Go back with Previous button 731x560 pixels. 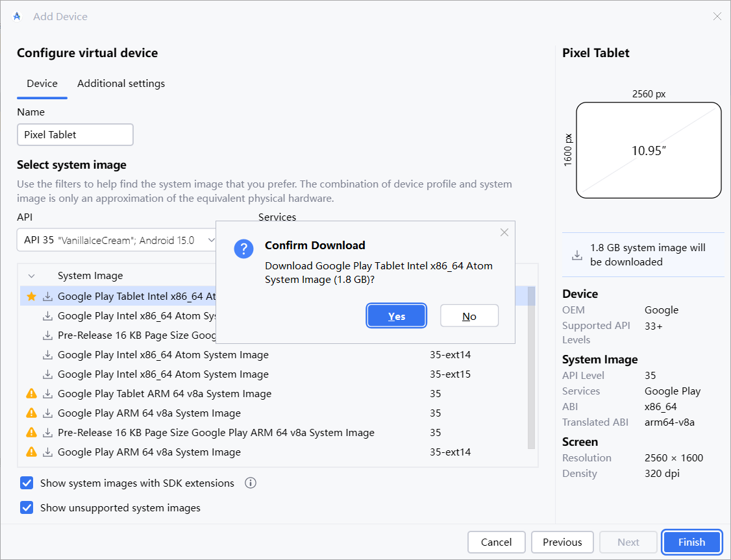(x=562, y=542)
